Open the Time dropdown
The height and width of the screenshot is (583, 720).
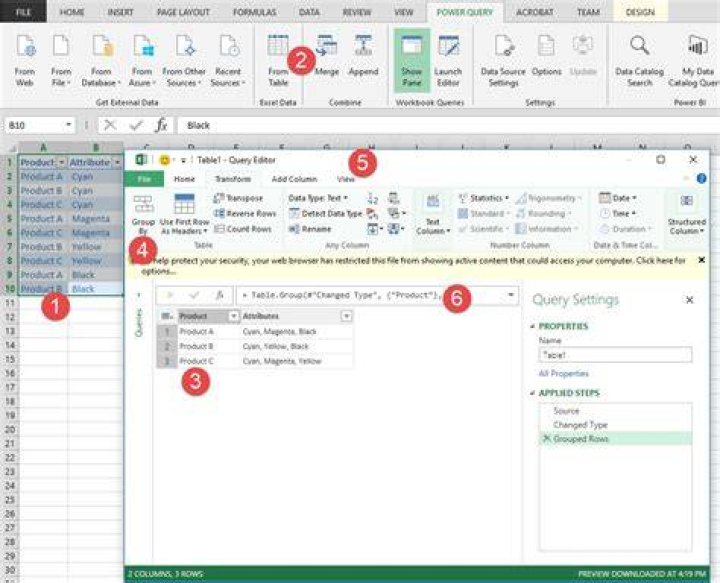coord(618,213)
